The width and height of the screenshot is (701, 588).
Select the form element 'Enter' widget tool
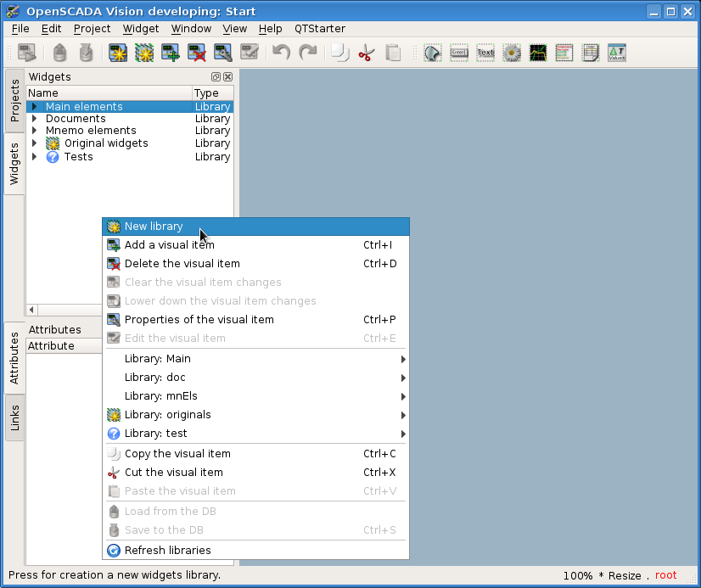pyautogui.click(x=458, y=53)
